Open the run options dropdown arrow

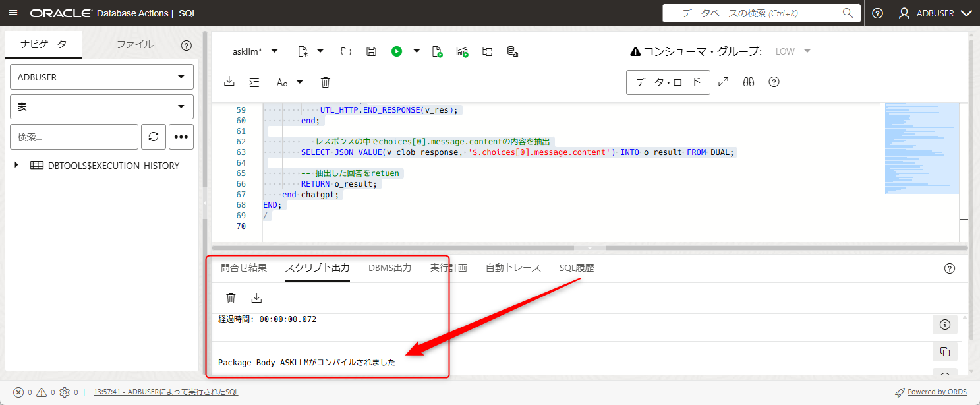click(417, 51)
